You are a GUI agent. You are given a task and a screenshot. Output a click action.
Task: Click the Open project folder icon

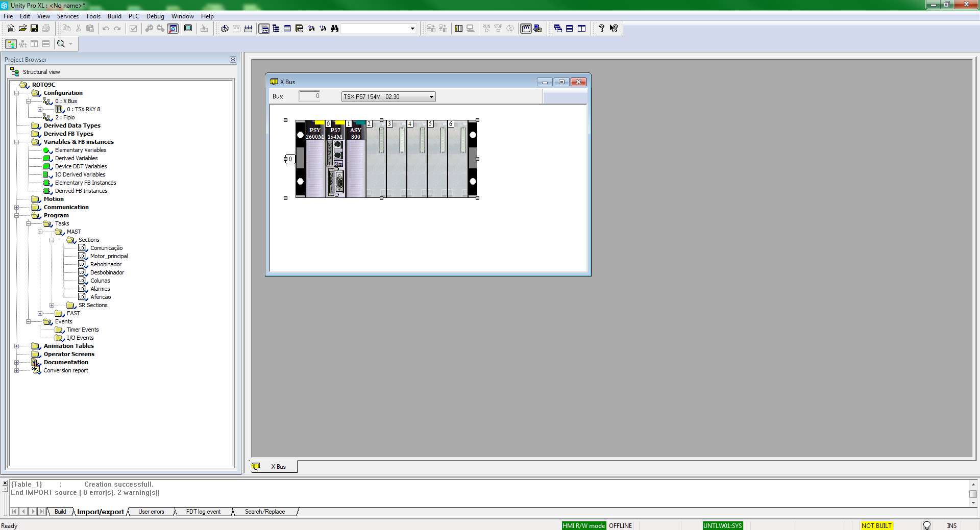pos(22,29)
